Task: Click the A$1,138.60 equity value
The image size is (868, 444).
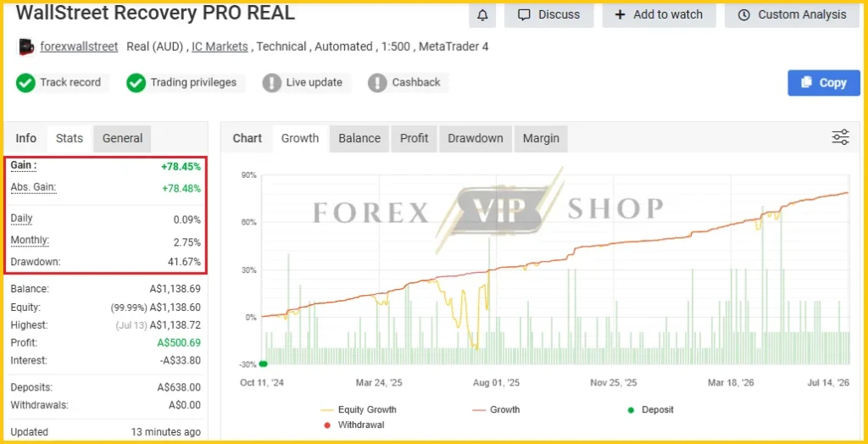Action: (175, 308)
